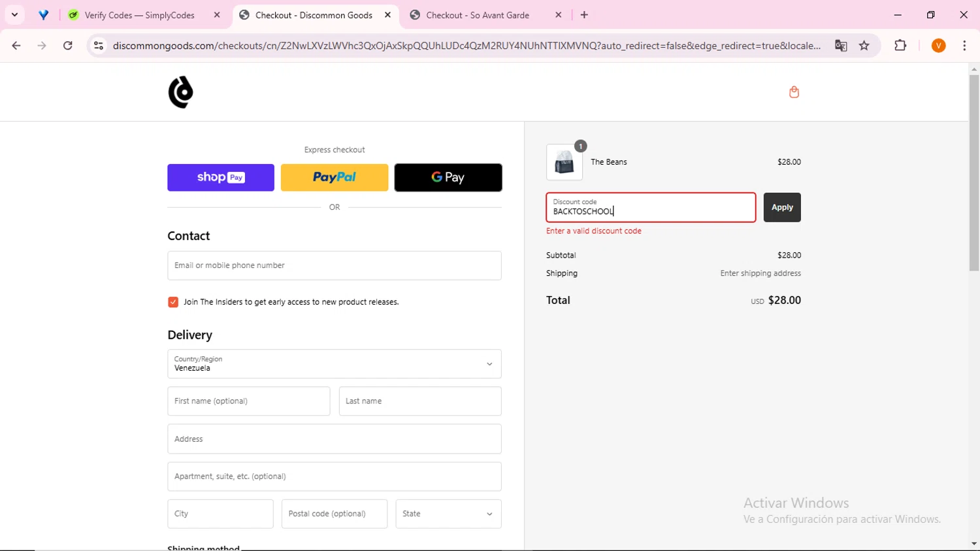Focus the Postal code field

(x=335, y=514)
